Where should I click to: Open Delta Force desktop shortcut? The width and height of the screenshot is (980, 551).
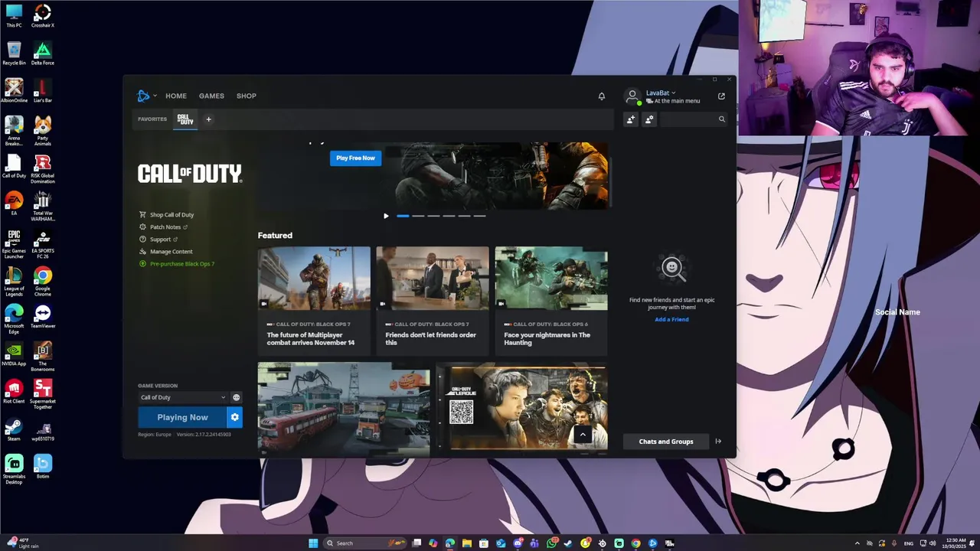click(x=43, y=54)
